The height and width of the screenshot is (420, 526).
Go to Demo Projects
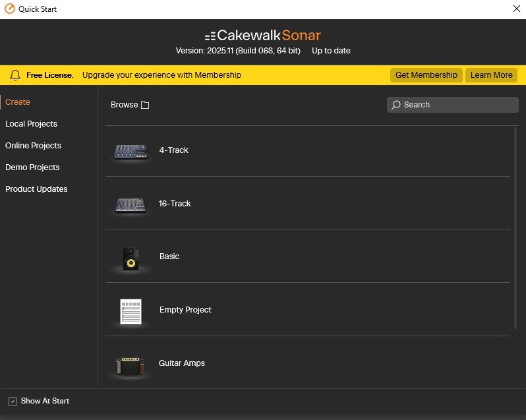[x=32, y=167]
